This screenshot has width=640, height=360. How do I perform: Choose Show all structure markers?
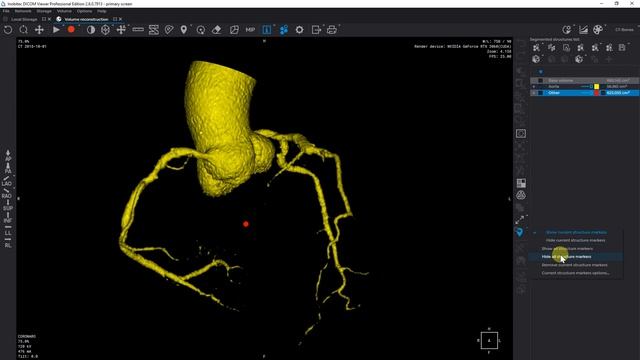(567, 249)
